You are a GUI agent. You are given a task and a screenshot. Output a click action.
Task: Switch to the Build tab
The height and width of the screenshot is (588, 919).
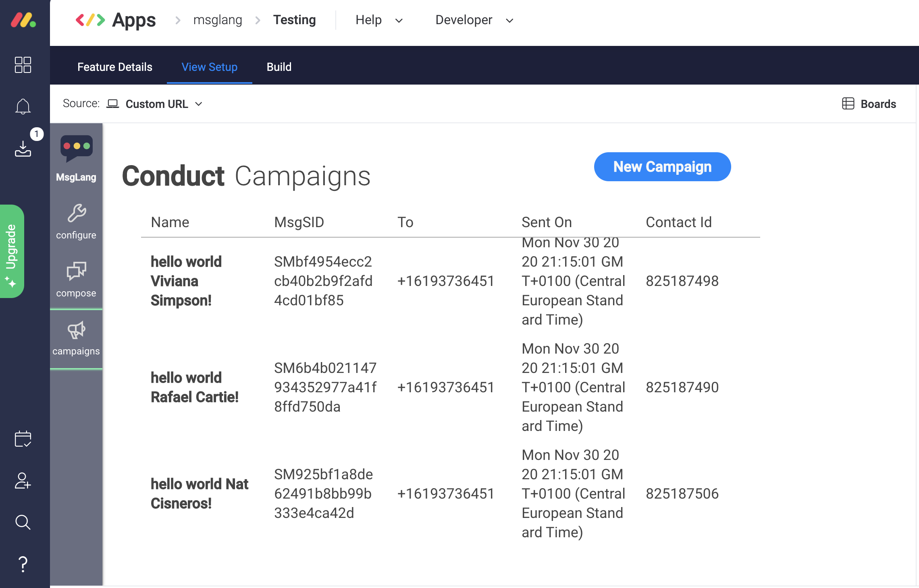click(279, 67)
